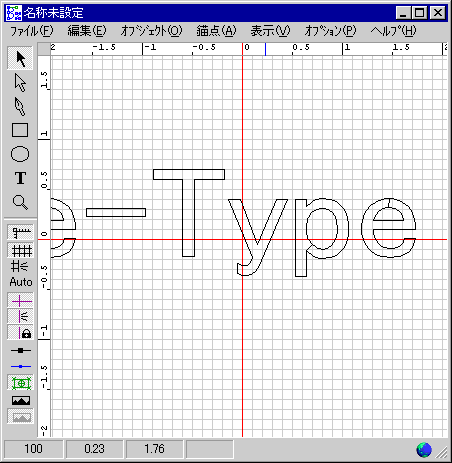The width and height of the screenshot is (452, 463).
Task: Toggle the guide lock button
Action: point(20,332)
